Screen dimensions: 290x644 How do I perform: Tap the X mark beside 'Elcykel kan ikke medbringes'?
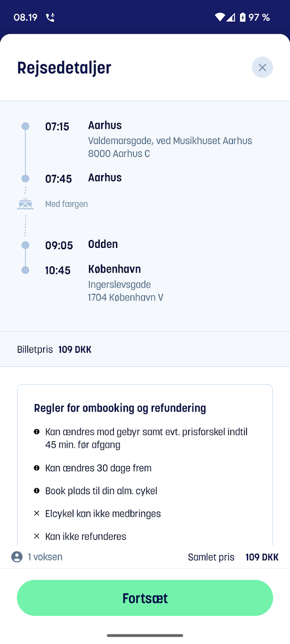tap(36, 514)
